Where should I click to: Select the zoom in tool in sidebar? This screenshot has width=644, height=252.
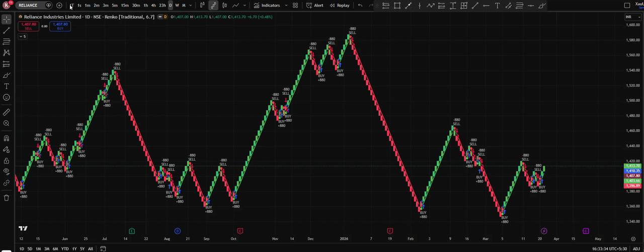coord(7,123)
